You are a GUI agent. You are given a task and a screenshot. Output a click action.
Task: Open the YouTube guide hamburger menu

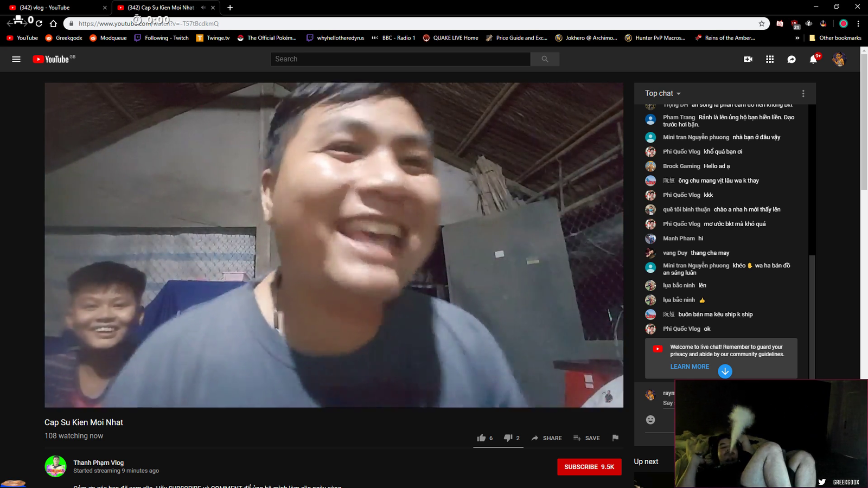point(16,59)
